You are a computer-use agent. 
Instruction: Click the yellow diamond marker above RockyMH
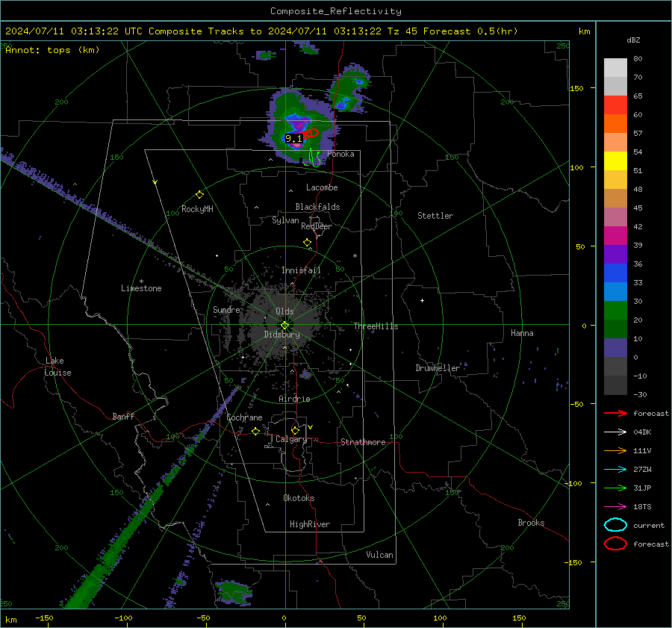[199, 195]
